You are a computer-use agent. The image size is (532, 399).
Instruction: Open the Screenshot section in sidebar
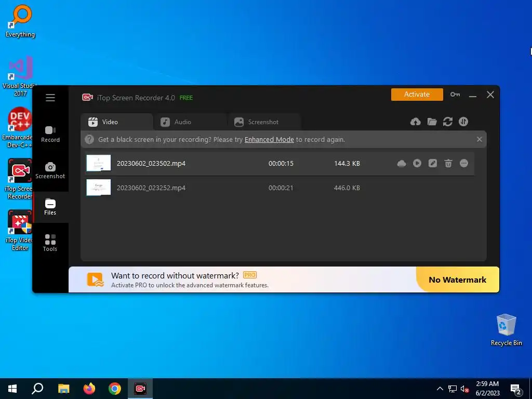point(50,170)
